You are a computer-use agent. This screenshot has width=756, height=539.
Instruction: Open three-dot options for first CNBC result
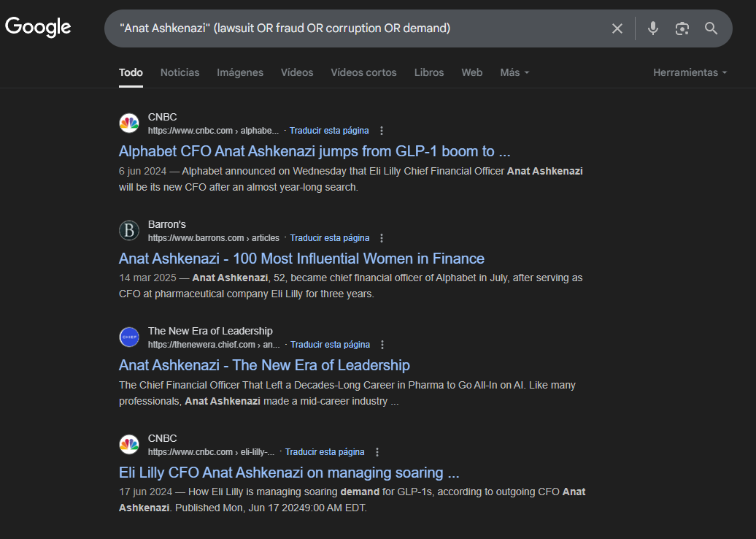(381, 131)
